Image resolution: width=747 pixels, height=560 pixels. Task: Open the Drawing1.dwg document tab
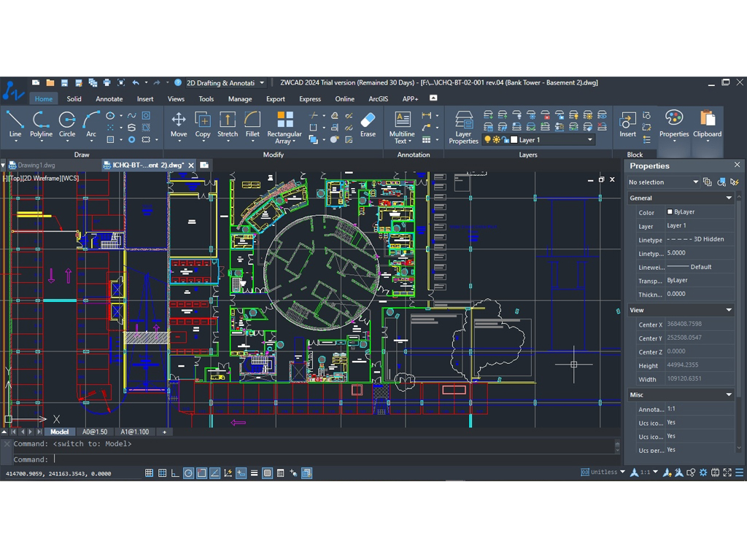pyautogui.click(x=36, y=166)
